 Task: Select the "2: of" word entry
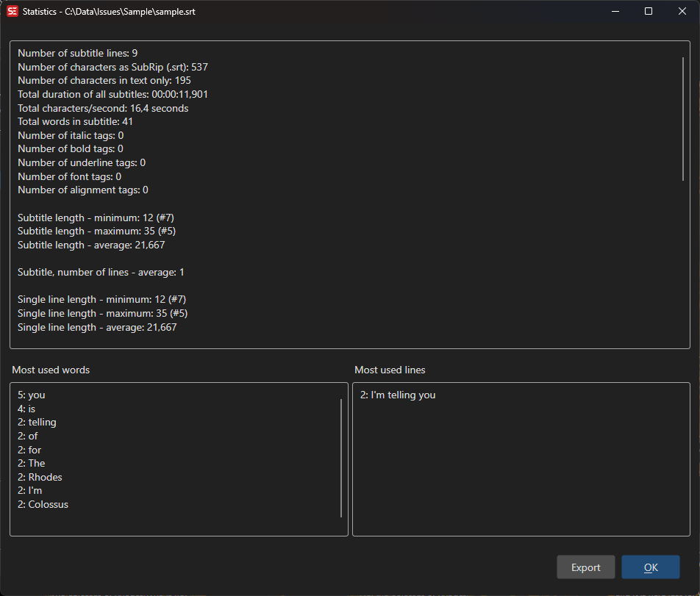(27, 436)
